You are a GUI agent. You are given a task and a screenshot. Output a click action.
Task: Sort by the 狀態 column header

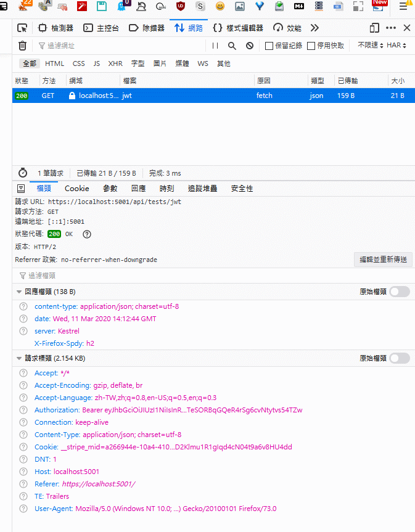point(26,81)
